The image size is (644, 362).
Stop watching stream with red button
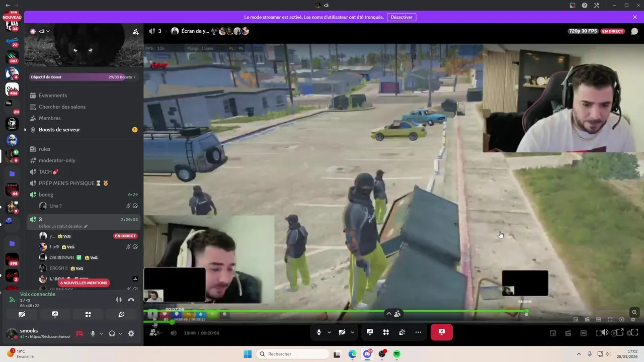tap(442, 332)
